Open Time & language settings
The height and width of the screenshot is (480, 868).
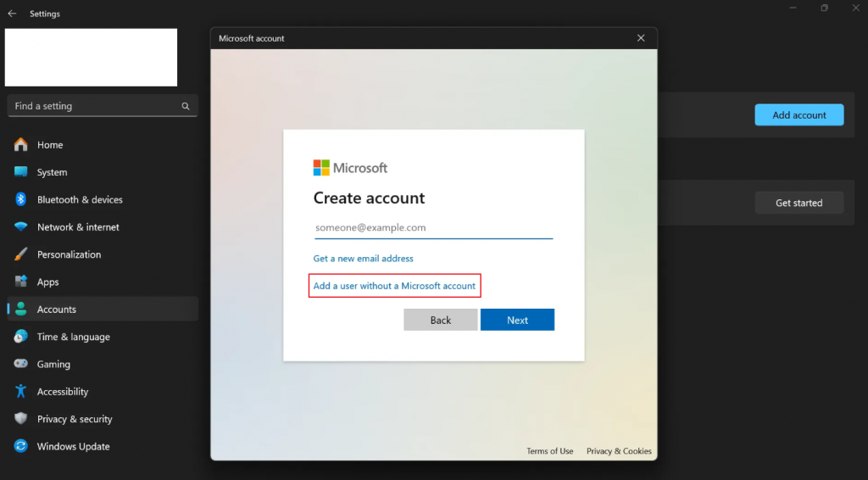(103, 337)
